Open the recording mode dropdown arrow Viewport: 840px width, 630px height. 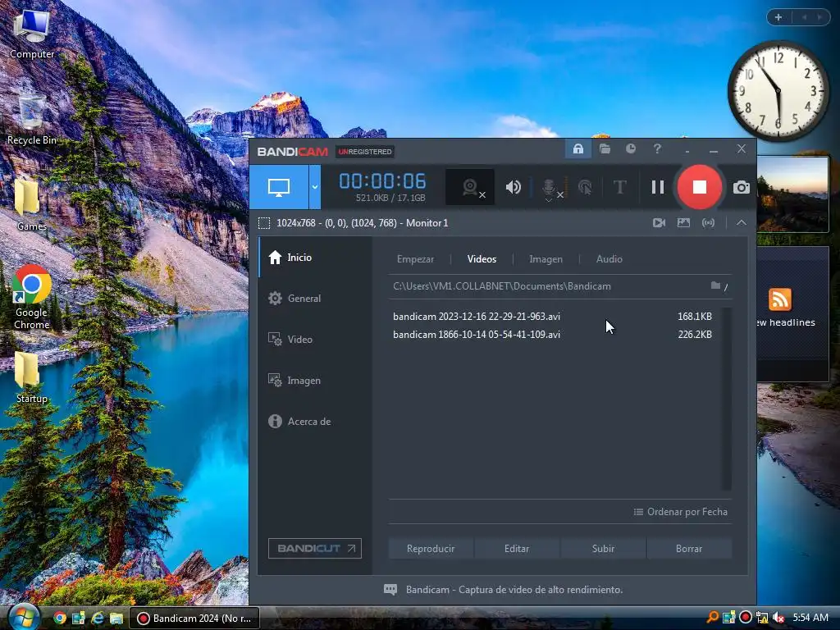(x=315, y=187)
